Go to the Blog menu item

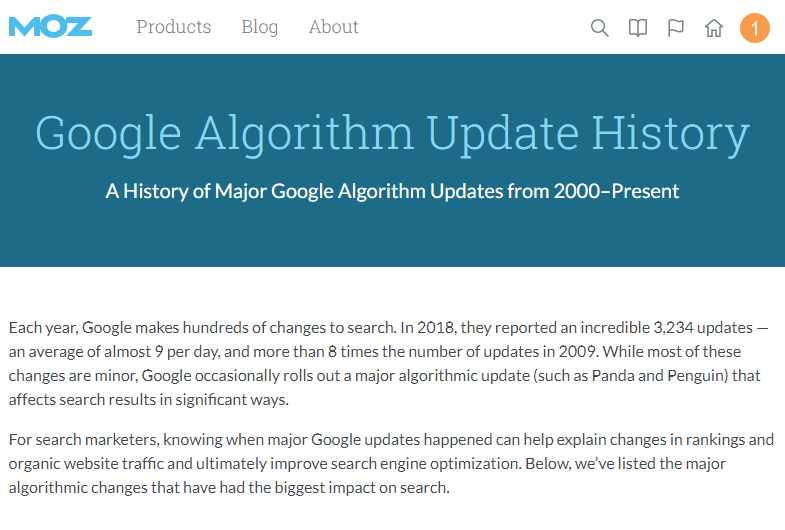coord(260,27)
